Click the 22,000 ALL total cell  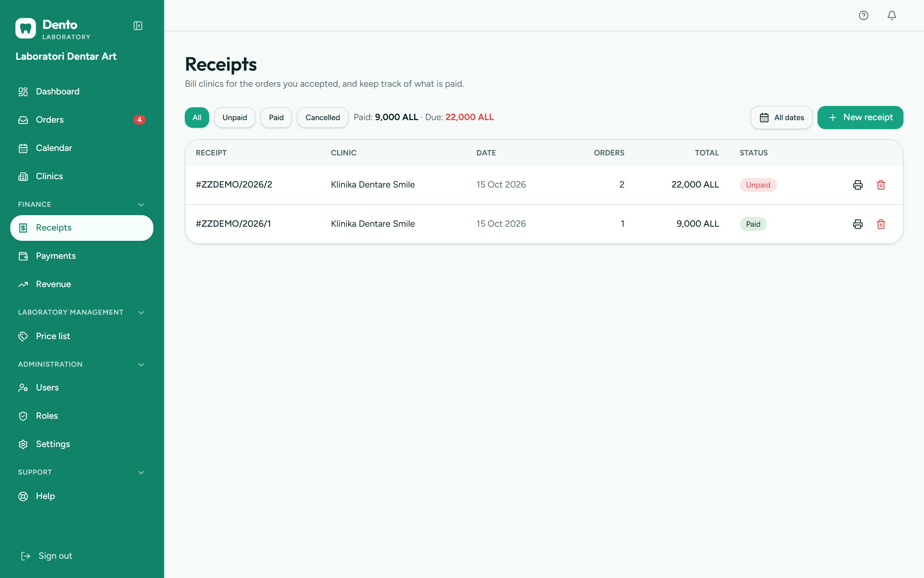coord(695,185)
